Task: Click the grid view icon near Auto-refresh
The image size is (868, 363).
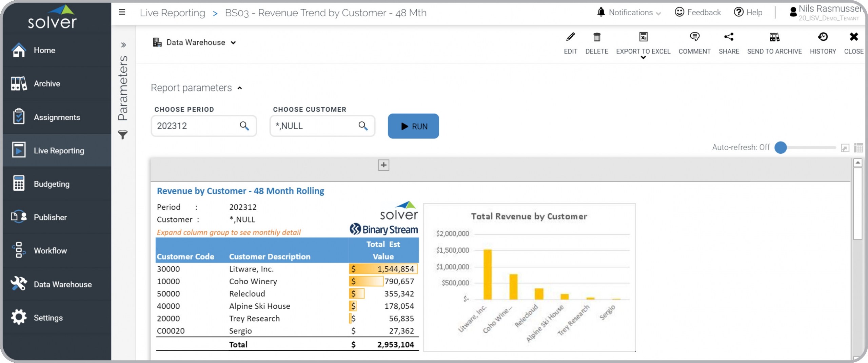Action: [x=859, y=148]
